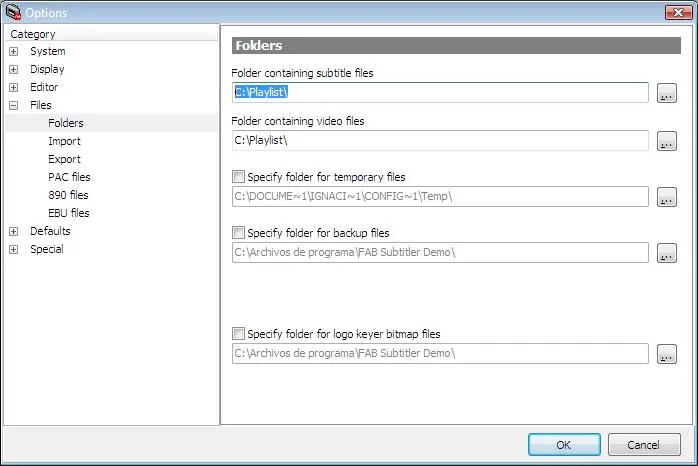Click browse button for video files folder

click(667, 141)
